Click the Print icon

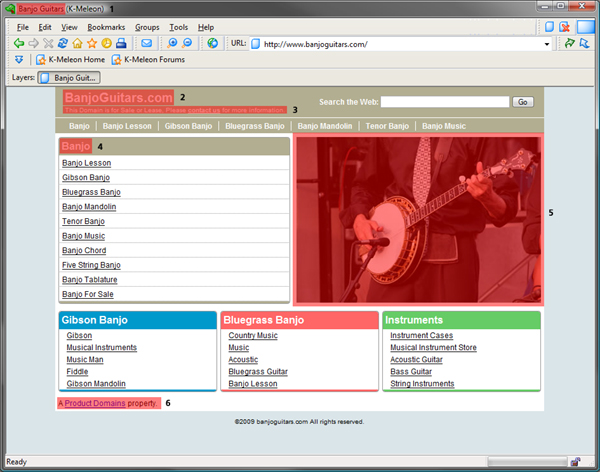tap(121, 43)
